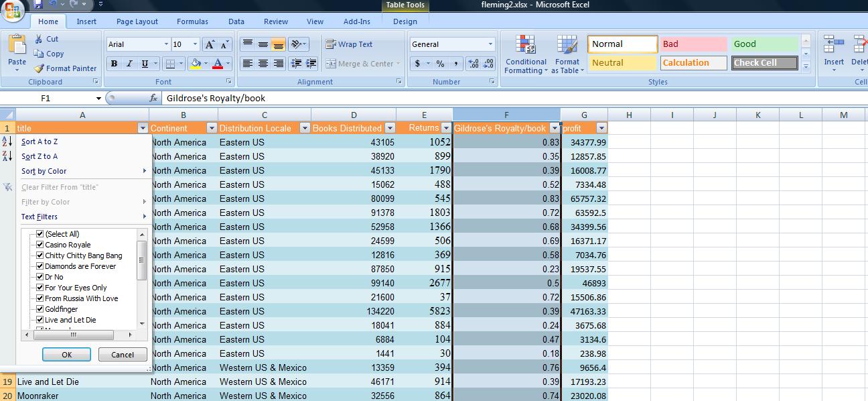Open the font name dropdown
868x401 pixels.
[166, 44]
